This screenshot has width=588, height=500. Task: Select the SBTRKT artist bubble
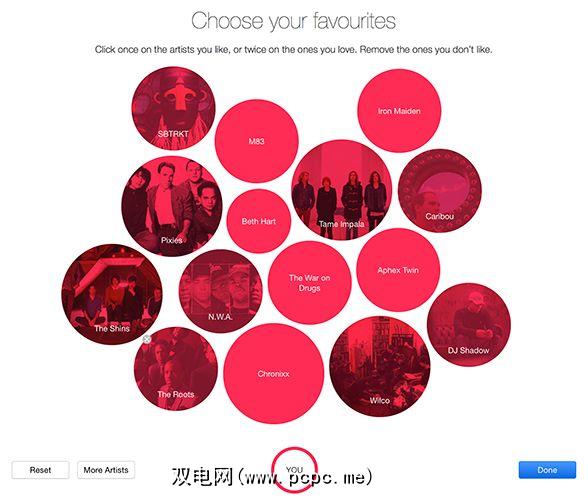(x=173, y=108)
